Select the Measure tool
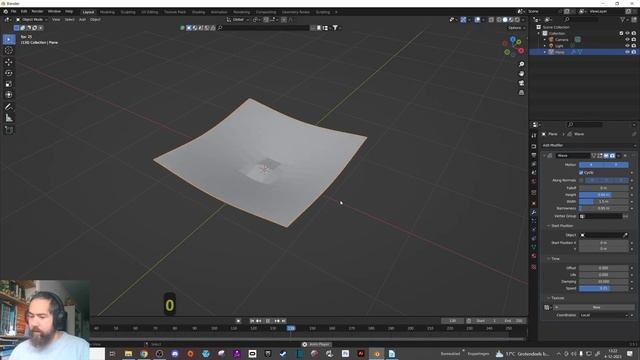The height and width of the screenshot is (360, 640). (9, 118)
